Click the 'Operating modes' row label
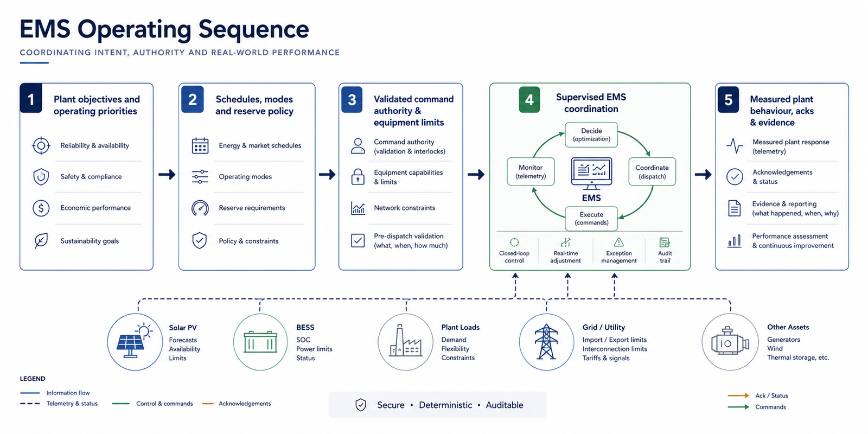 coord(245,177)
